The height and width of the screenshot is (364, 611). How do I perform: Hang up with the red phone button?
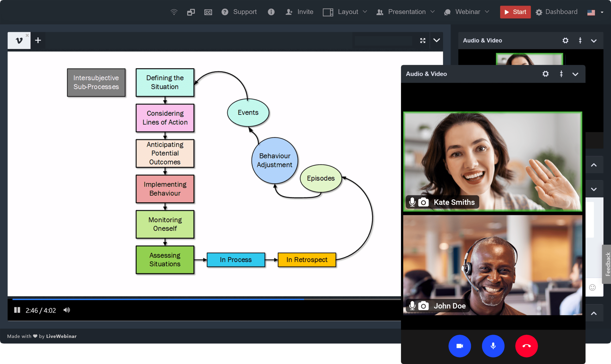(526, 346)
